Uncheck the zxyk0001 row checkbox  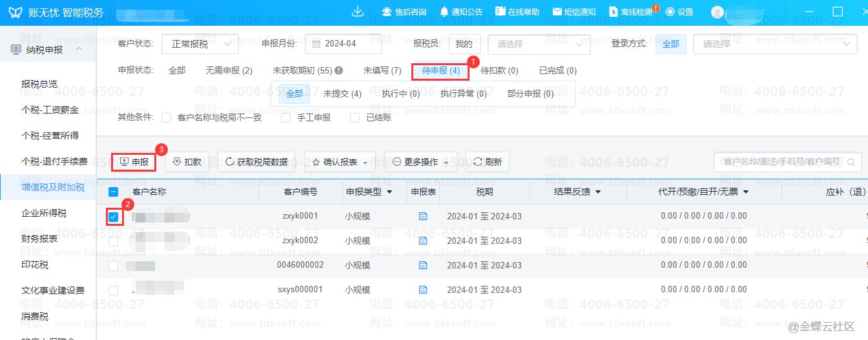tap(113, 217)
